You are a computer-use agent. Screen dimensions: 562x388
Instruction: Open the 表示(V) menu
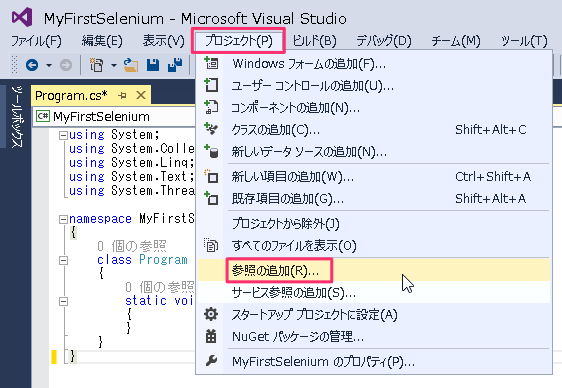click(x=163, y=41)
